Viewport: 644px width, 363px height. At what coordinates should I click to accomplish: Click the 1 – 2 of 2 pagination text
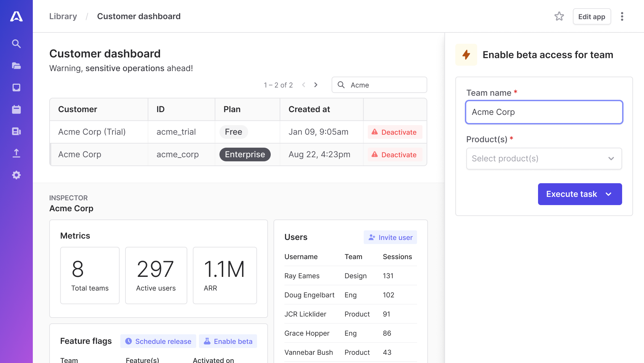(x=278, y=85)
